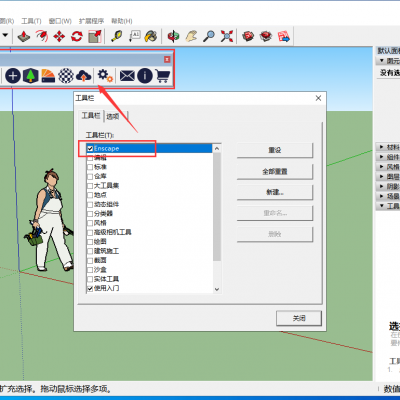Viewport: 400px width, 400px height.
Task: Select the Move tool with red arrows
Action: pyautogui.click(x=59, y=36)
